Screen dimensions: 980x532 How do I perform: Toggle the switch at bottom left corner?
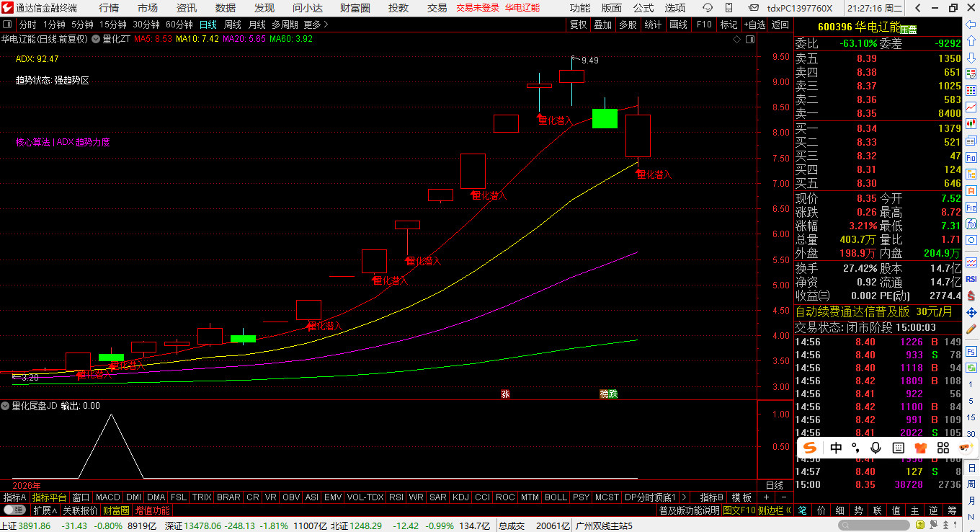tap(14, 510)
